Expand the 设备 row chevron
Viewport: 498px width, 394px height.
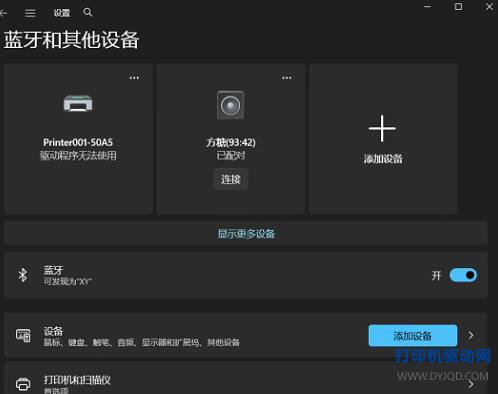[x=471, y=335]
